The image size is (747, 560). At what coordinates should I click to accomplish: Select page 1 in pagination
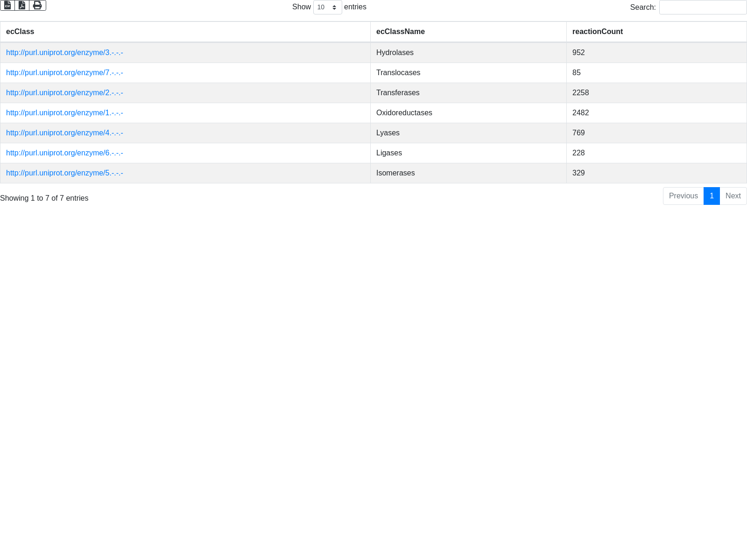712,196
